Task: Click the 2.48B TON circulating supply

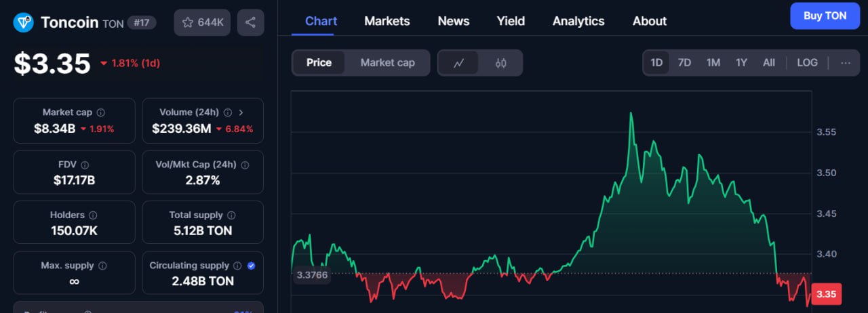Action: pyautogui.click(x=202, y=281)
